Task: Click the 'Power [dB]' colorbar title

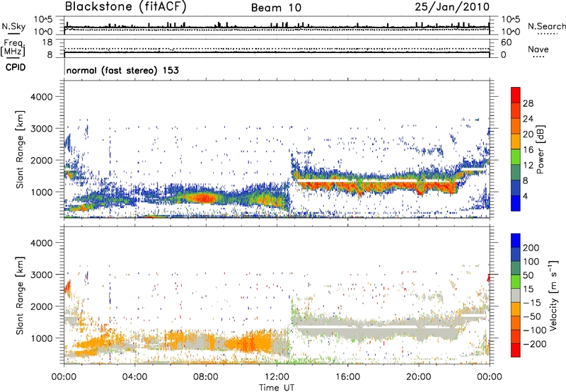Action: [541, 149]
